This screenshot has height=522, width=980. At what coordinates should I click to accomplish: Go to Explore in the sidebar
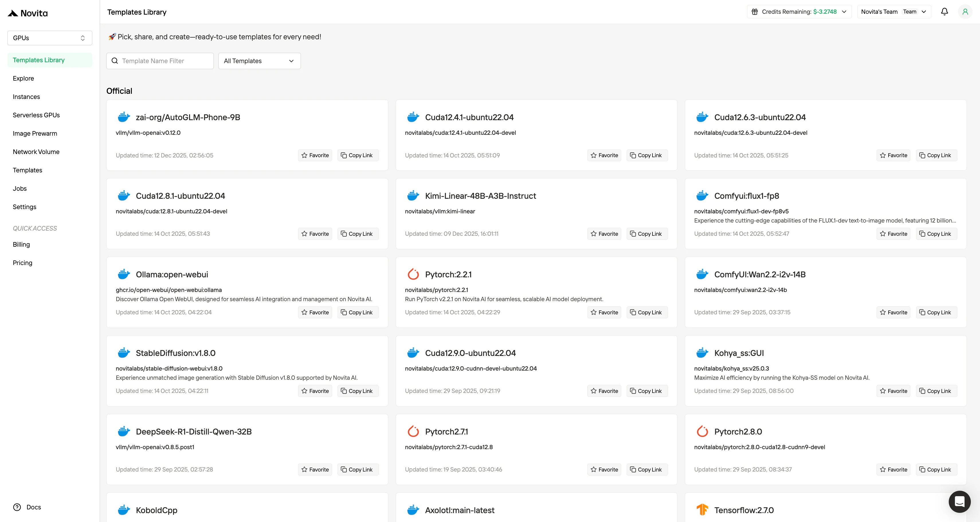[50, 78]
